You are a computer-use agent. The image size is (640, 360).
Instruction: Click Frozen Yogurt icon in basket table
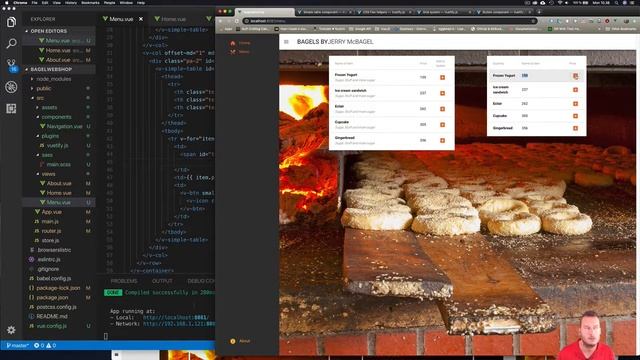(x=576, y=76)
